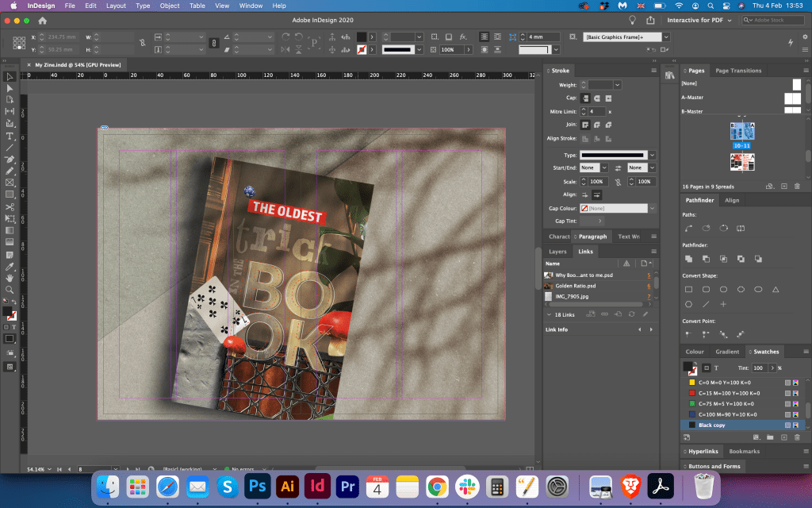Open the Object menu

pyautogui.click(x=170, y=6)
